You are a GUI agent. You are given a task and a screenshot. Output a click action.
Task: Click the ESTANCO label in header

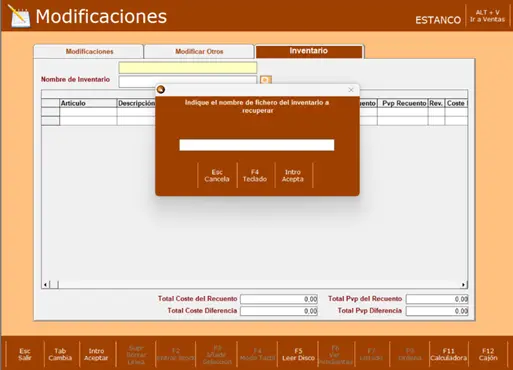pyautogui.click(x=438, y=20)
